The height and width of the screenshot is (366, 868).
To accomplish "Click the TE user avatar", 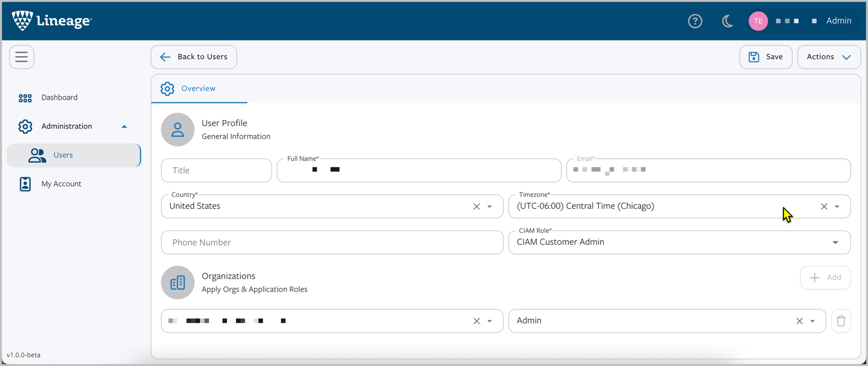I will click(758, 21).
